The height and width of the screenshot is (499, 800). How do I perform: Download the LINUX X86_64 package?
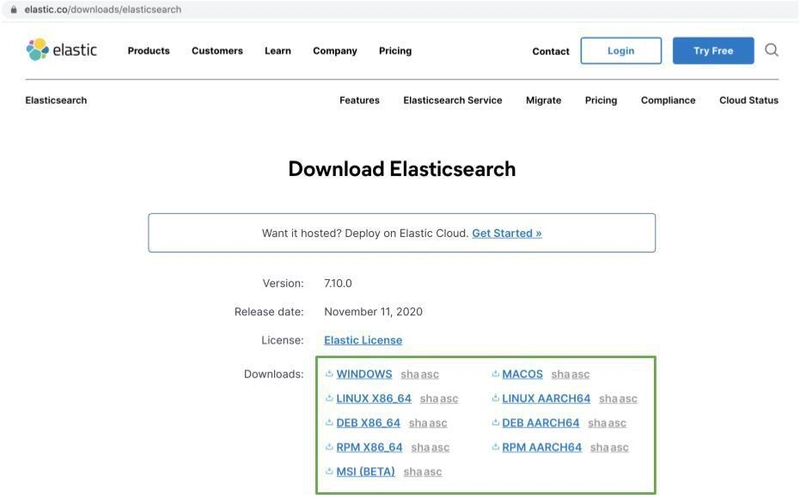(373, 398)
